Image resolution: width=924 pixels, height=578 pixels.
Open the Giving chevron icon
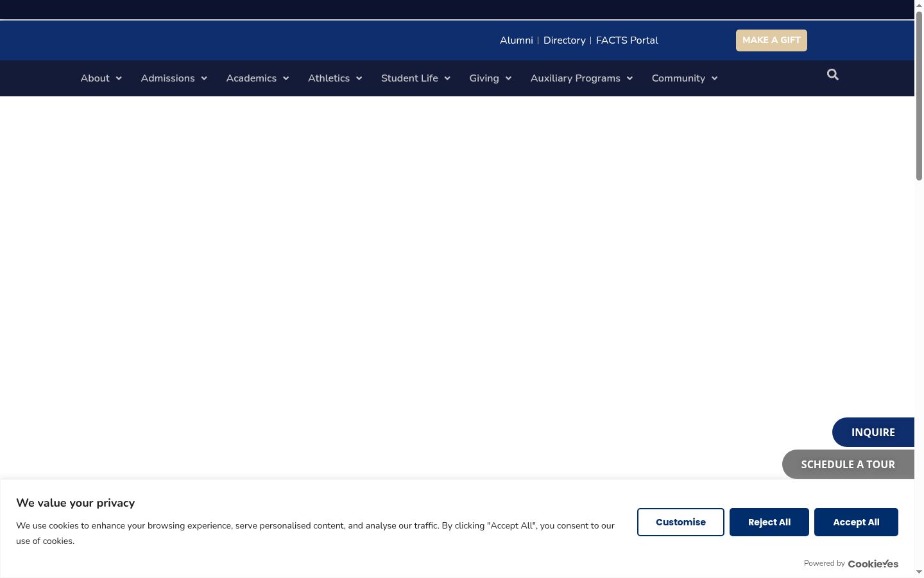508,78
